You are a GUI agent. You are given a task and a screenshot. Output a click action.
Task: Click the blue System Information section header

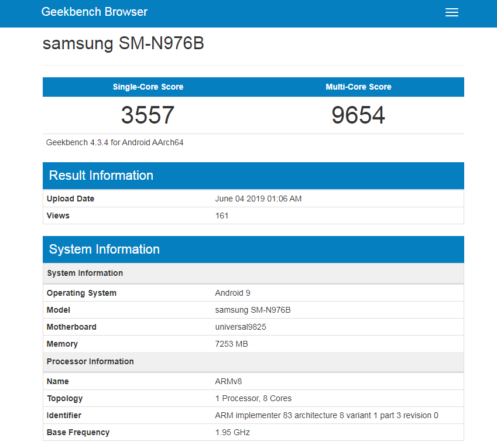click(x=253, y=249)
